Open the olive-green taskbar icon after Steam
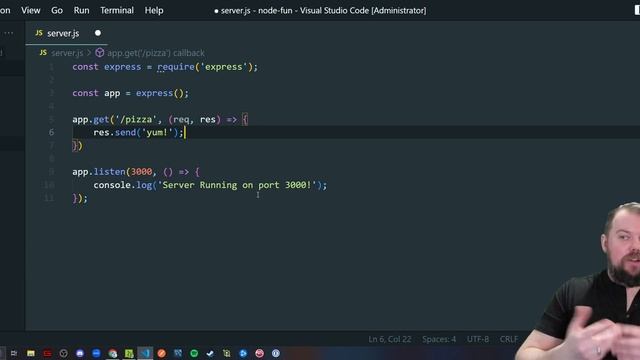Image resolution: width=640 pixels, height=360 pixels. pyautogui.click(x=227, y=353)
